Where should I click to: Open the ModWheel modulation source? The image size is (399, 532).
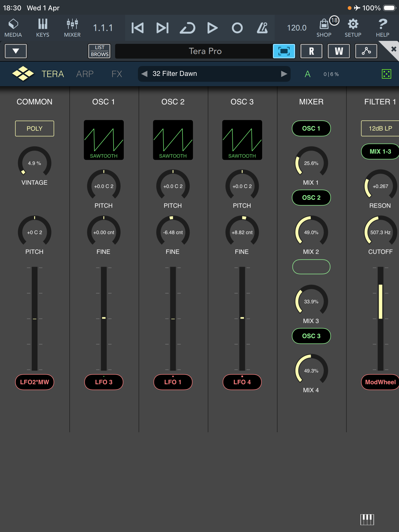click(380, 382)
